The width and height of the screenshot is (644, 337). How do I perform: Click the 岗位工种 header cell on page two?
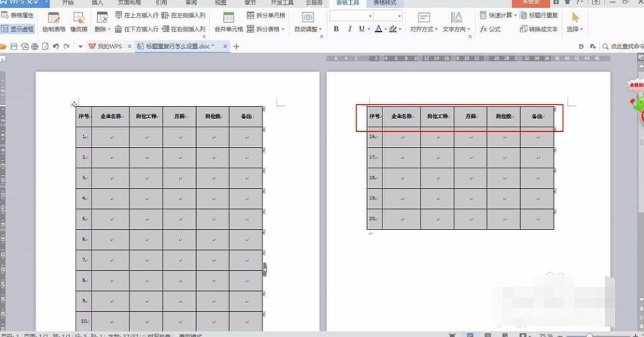click(x=437, y=116)
